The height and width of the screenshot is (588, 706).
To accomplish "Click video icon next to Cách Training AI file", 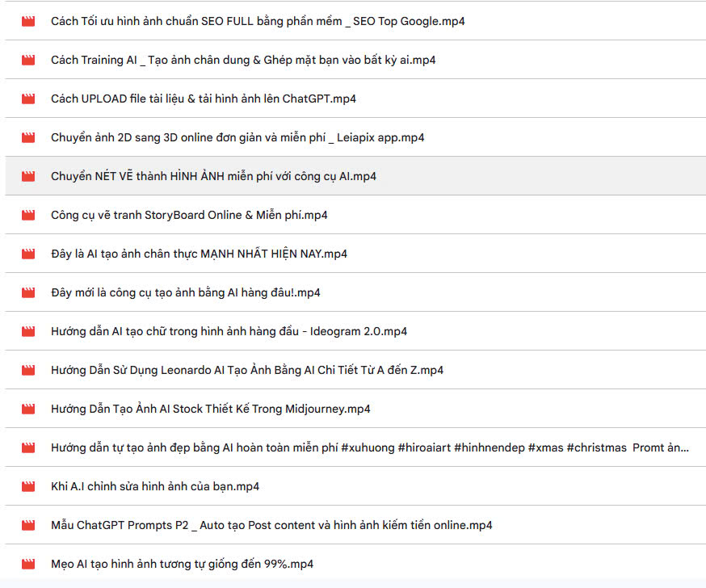I will [x=28, y=60].
